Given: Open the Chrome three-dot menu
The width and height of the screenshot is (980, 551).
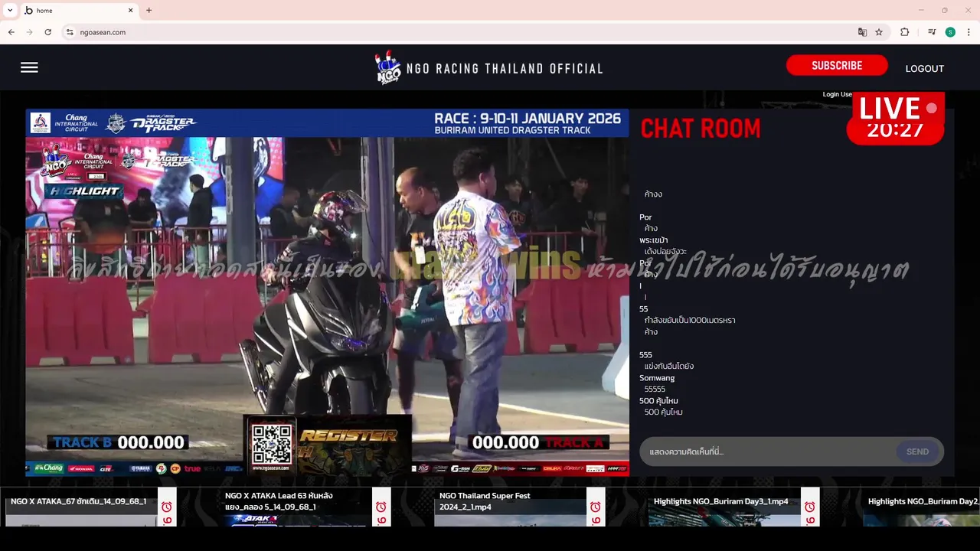Looking at the screenshot, I should point(969,32).
